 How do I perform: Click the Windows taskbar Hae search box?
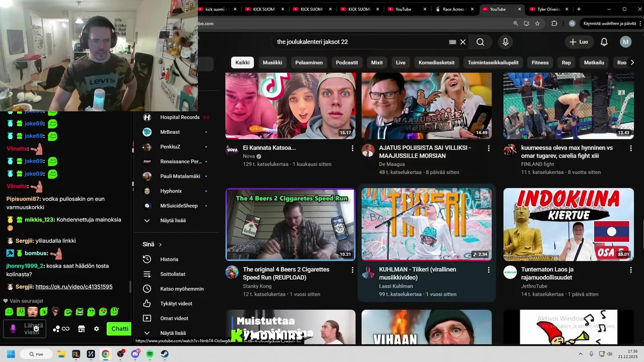click(x=36, y=354)
